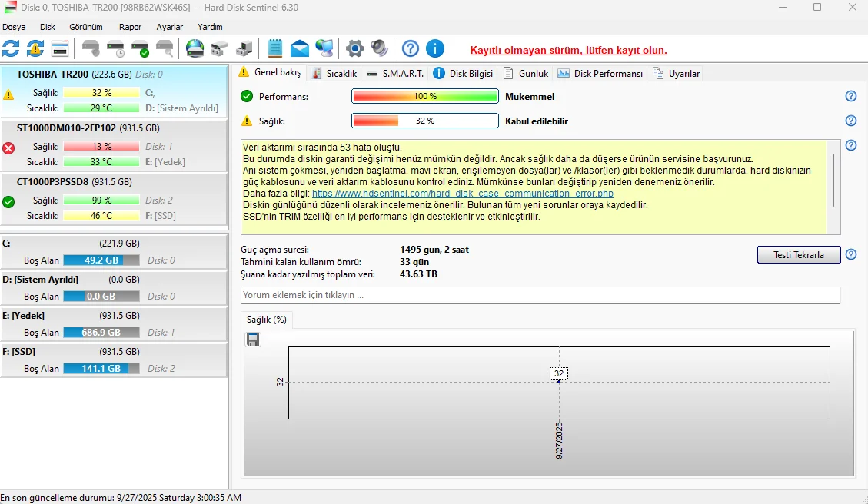The height and width of the screenshot is (504, 868).
Task: Click the blue refresh arrows icon
Action: coord(11,48)
